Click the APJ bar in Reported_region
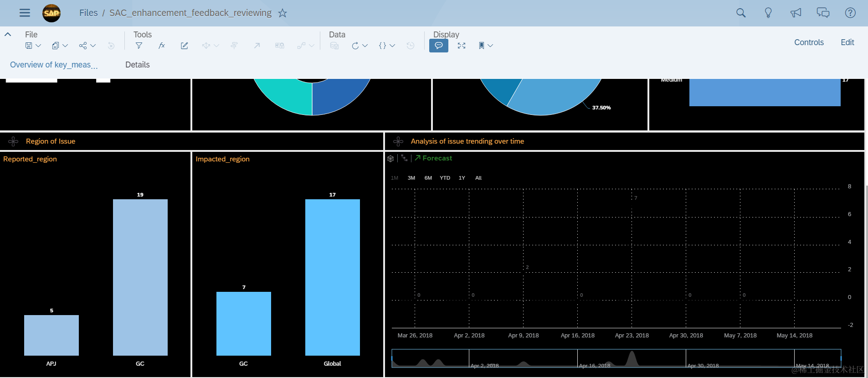The image size is (868, 378). tap(51, 335)
